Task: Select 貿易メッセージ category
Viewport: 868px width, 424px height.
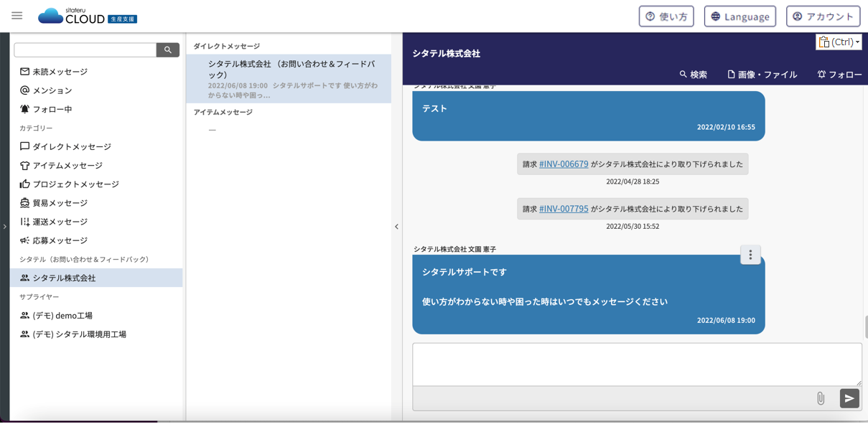Action: (x=96, y=203)
